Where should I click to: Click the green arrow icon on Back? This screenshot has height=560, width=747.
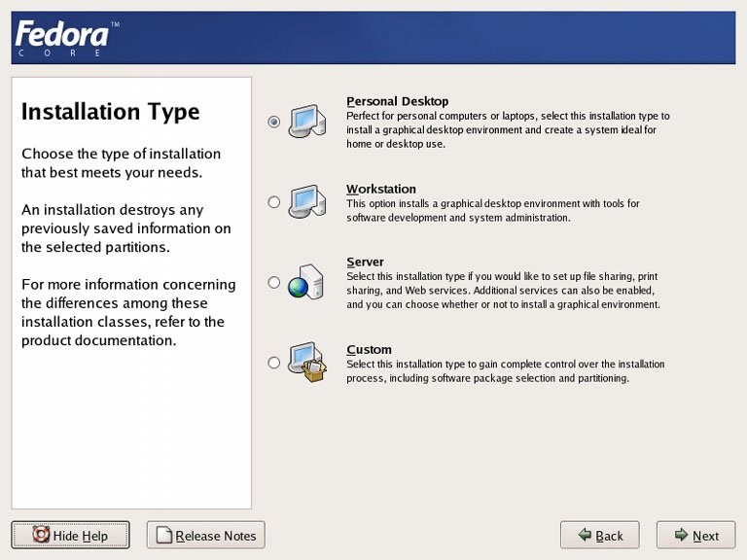pos(584,535)
